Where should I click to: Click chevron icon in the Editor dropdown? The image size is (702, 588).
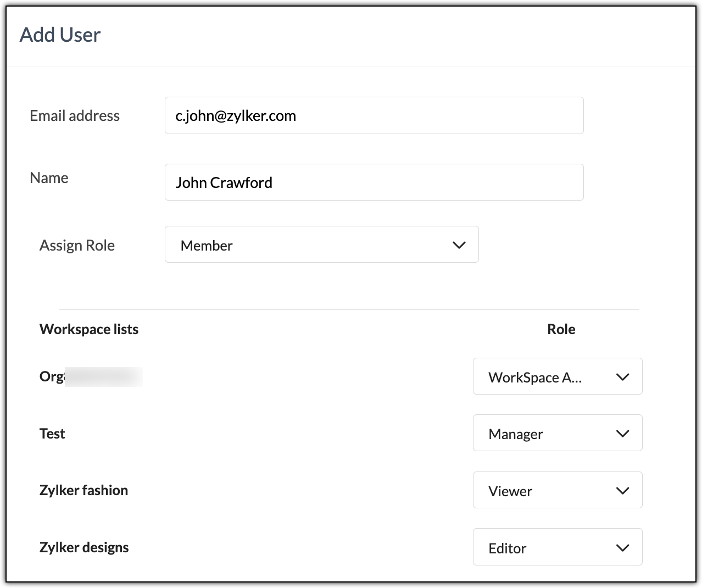pyautogui.click(x=622, y=548)
